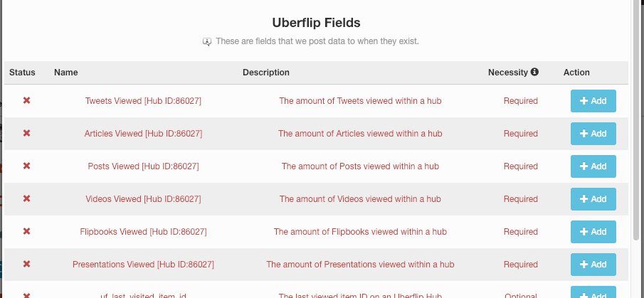Click the Status column header
644x298 pixels.
point(22,73)
